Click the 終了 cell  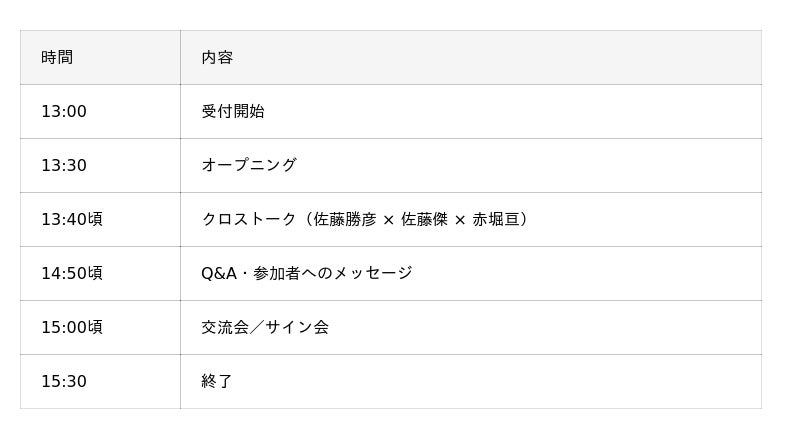[x=217, y=382]
